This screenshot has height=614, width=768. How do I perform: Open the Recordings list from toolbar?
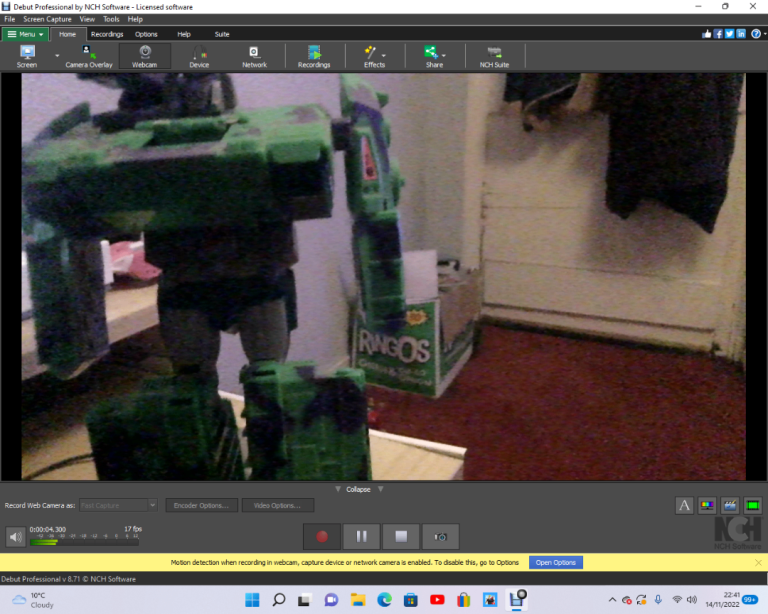(x=314, y=56)
